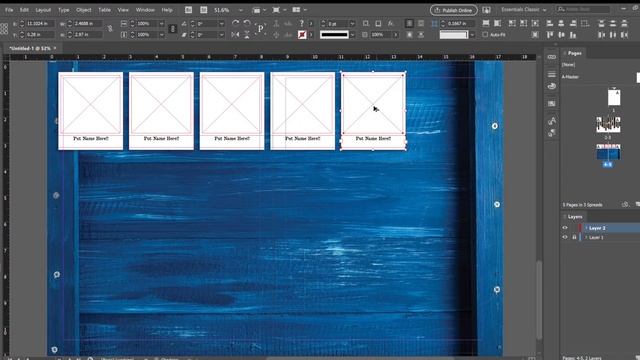Viewport: 640px width, 360px height.
Task: Click the Align Right Edges icon
Action: click(x=573, y=23)
